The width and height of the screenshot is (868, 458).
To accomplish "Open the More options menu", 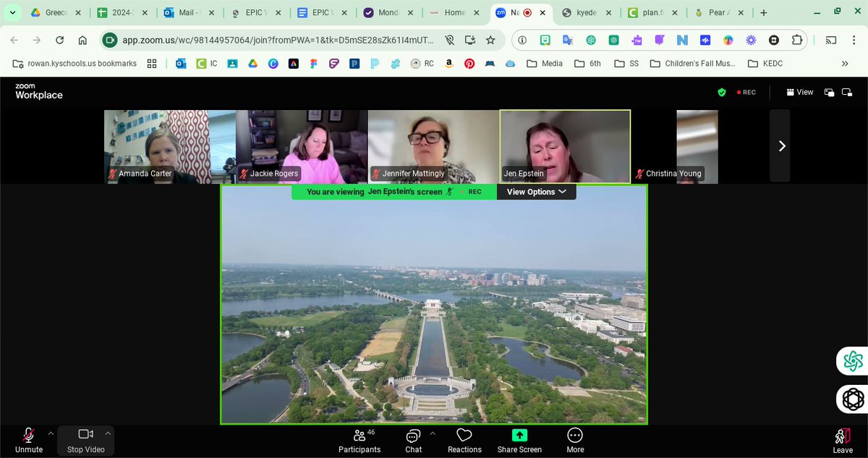I will click(x=574, y=440).
